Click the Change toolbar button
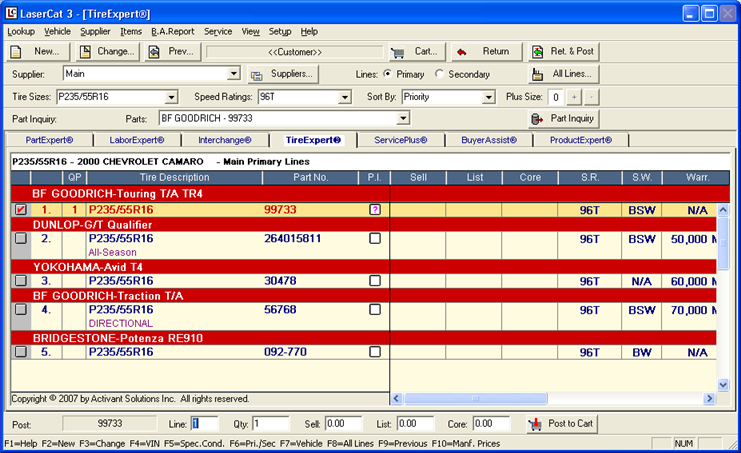The image size is (741, 453). 106,52
